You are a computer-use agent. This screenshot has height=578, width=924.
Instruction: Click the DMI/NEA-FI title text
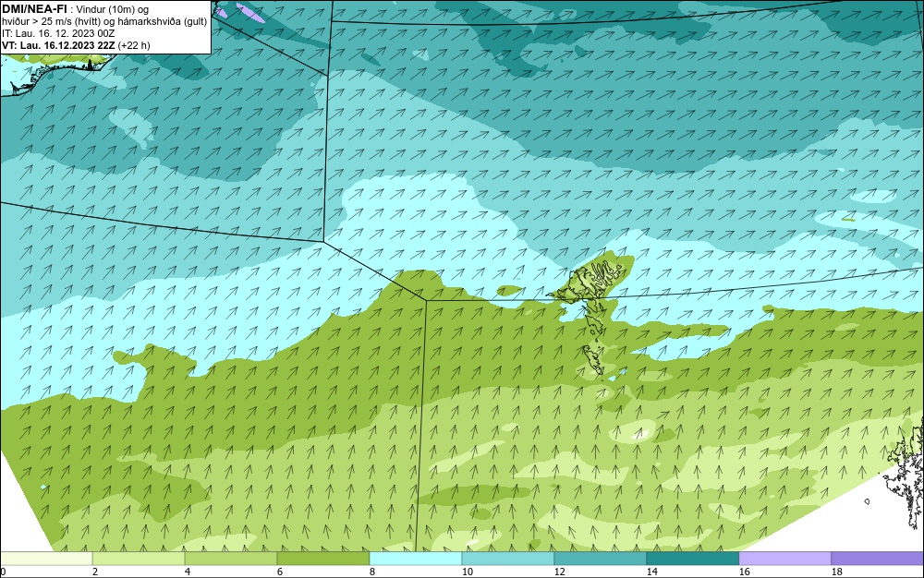(34, 9)
